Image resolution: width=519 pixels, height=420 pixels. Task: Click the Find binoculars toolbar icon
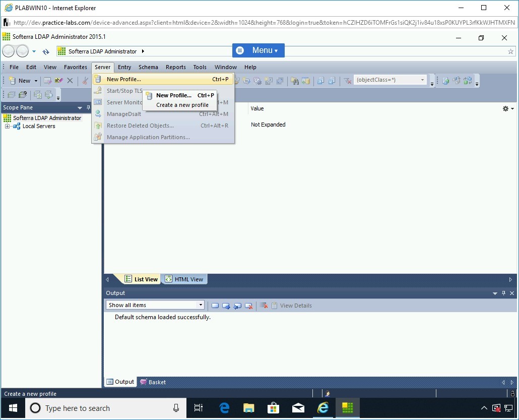click(295, 81)
